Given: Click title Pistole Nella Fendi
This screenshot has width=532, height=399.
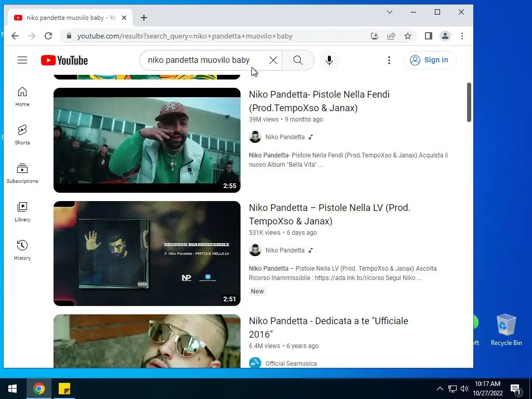Looking at the screenshot, I should click(x=320, y=101).
